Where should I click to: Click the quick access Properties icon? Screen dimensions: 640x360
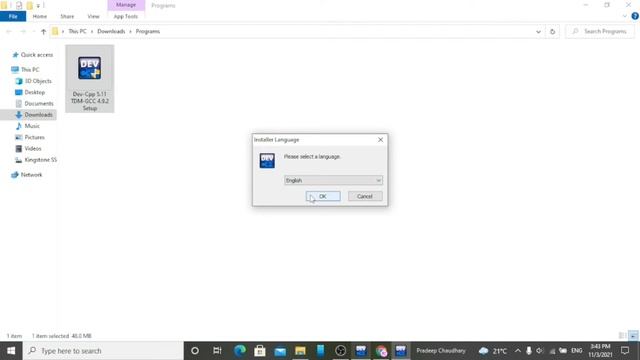19,5
